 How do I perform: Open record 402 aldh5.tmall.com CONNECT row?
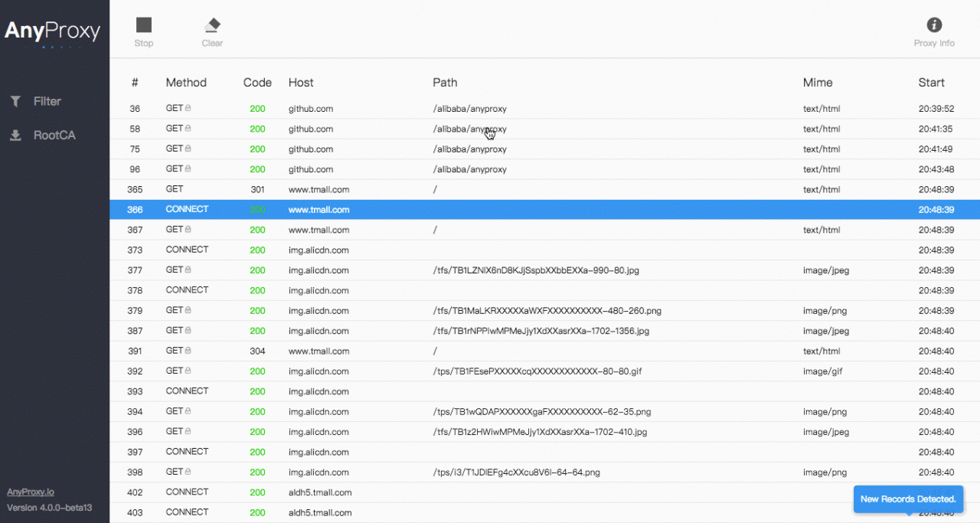[459, 492]
